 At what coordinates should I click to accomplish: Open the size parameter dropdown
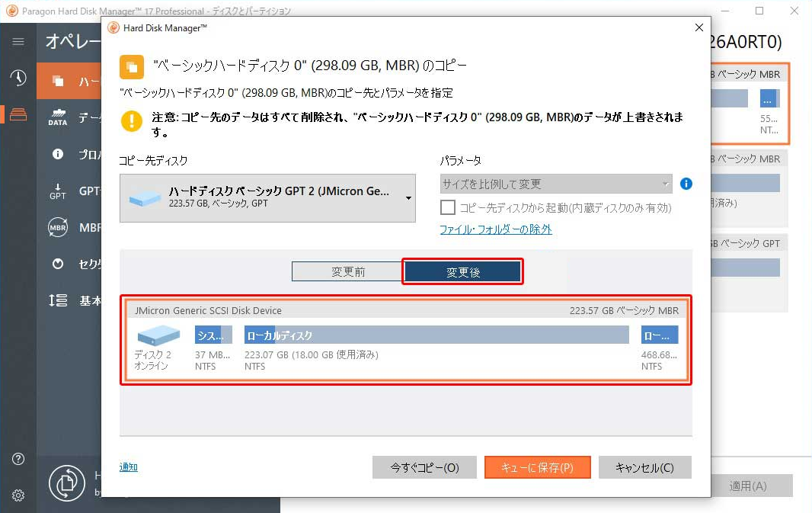click(555, 184)
